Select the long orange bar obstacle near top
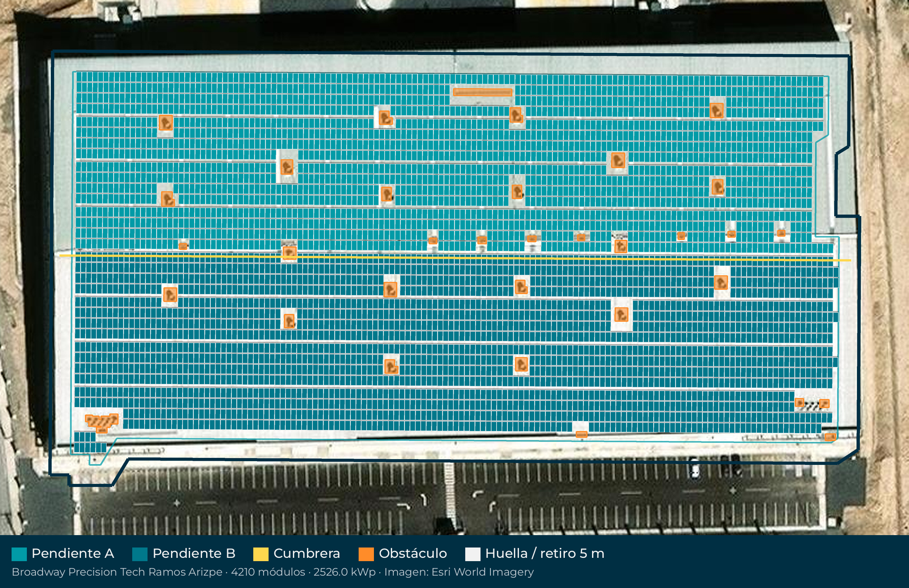Viewport: 909px width, 588px height. [483, 92]
